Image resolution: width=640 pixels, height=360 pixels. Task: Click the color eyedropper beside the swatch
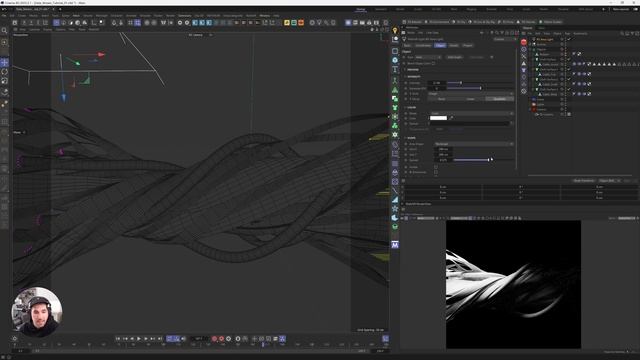click(x=451, y=118)
